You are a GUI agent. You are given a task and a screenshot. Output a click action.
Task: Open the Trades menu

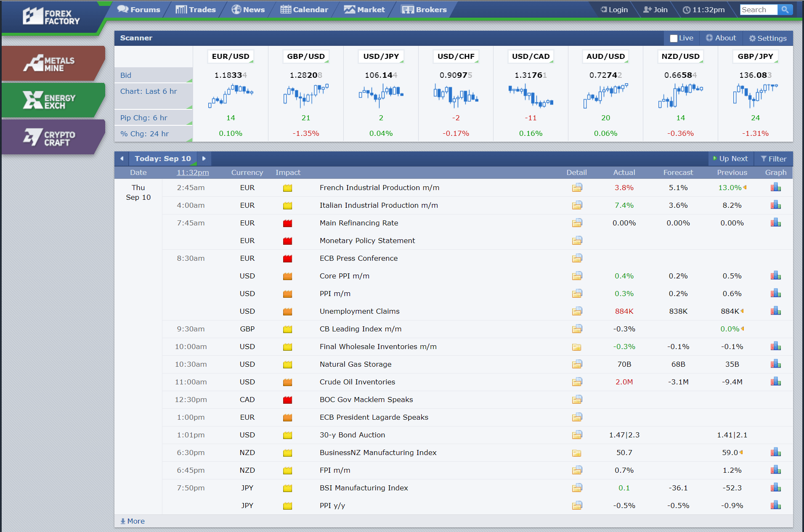coord(196,10)
